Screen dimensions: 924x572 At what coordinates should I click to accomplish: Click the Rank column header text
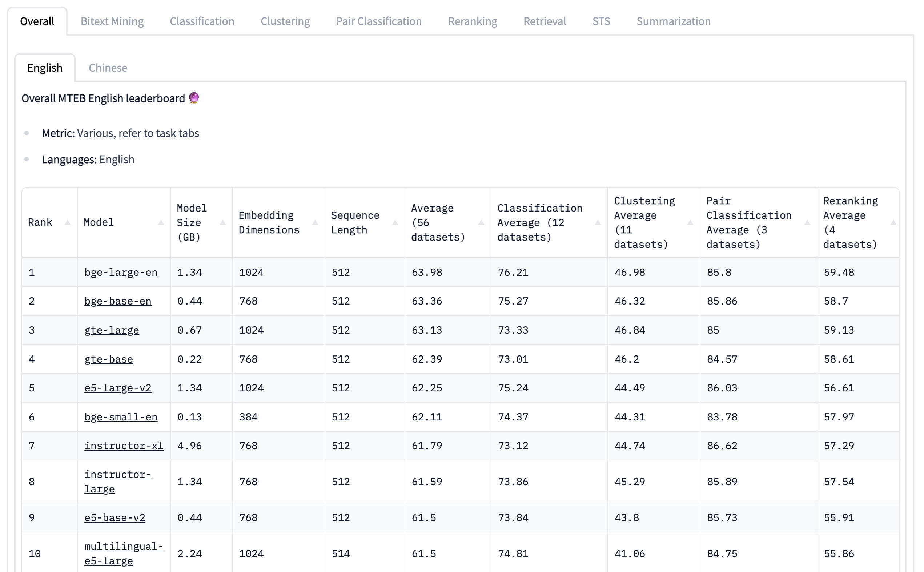(40, 222)
